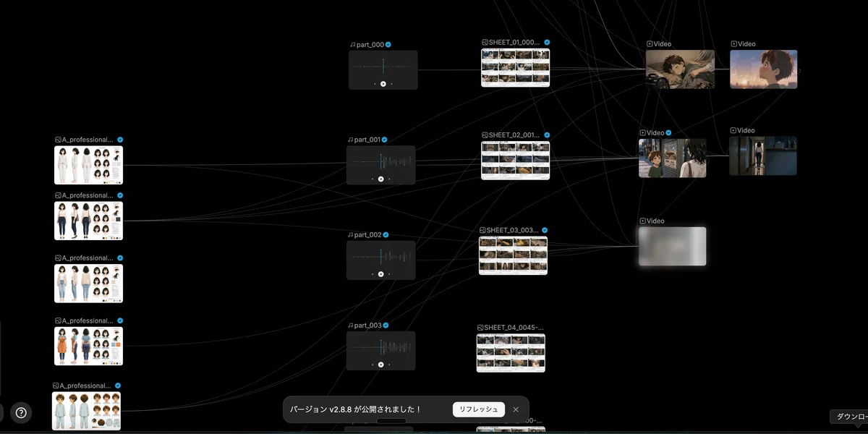Click the video icon above the street scene clip
The image size is (868, 434).
(642, 133)
